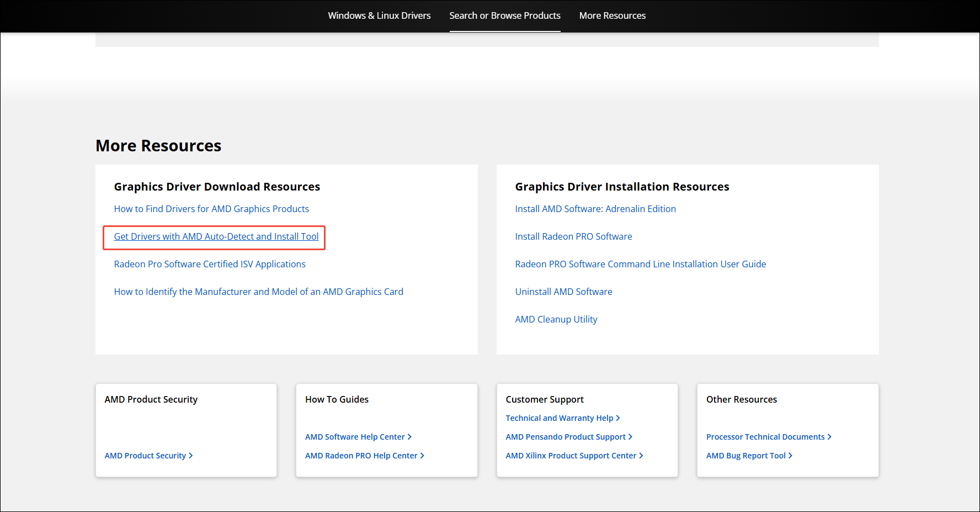Open How to Find Drivers for AMD Graphics Products
Image resolution: width=980 pixels, height=512 pixels.
tap(211, 209)
